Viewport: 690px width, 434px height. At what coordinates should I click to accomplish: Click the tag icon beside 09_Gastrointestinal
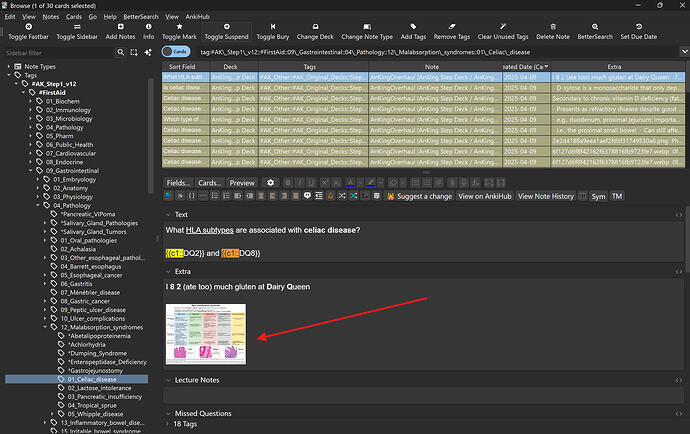pyautogui.click(x=41, y=171)
